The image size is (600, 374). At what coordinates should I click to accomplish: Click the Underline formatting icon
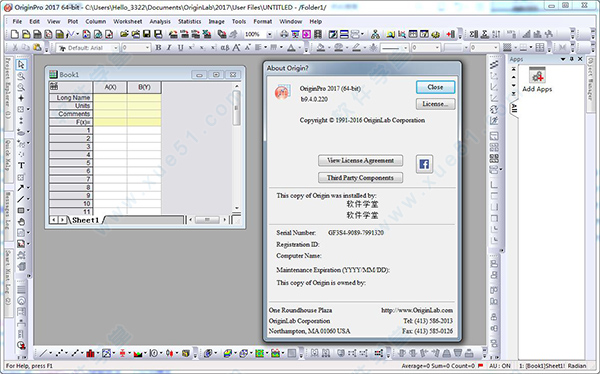point(180,47)
